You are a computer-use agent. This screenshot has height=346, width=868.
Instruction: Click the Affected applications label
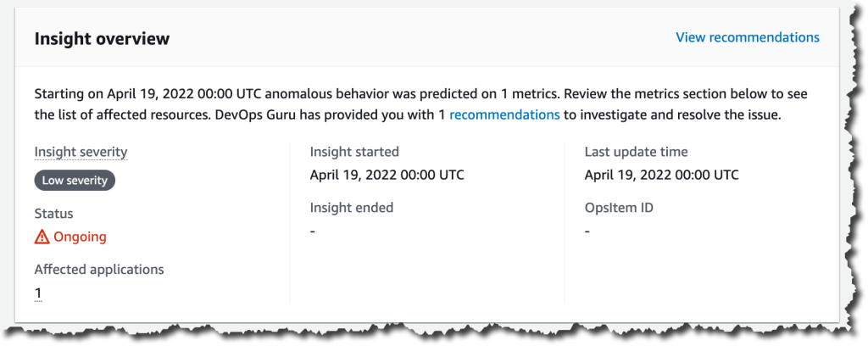pyautogui.click(x=99, y=270)
